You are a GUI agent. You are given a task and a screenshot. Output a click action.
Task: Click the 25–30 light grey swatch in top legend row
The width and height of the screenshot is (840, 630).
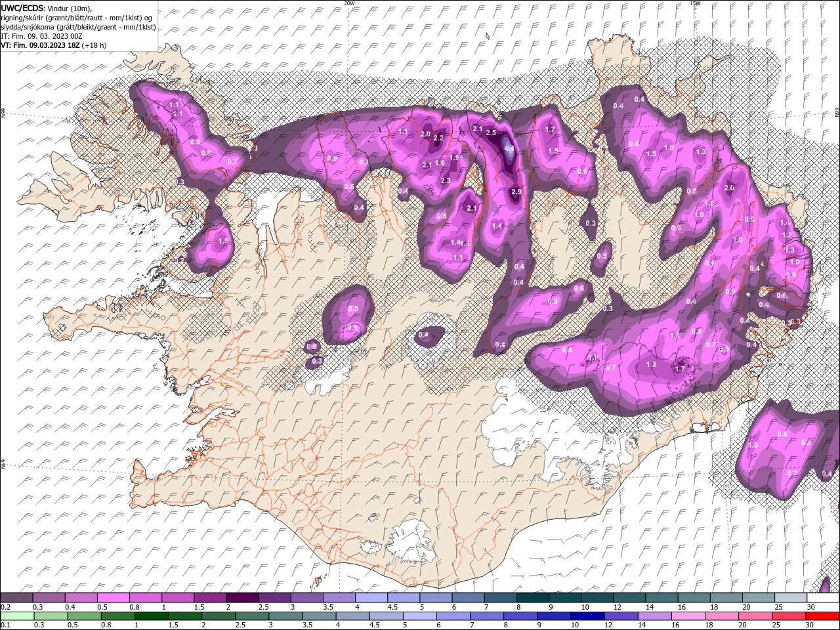[x=791, y=598]
